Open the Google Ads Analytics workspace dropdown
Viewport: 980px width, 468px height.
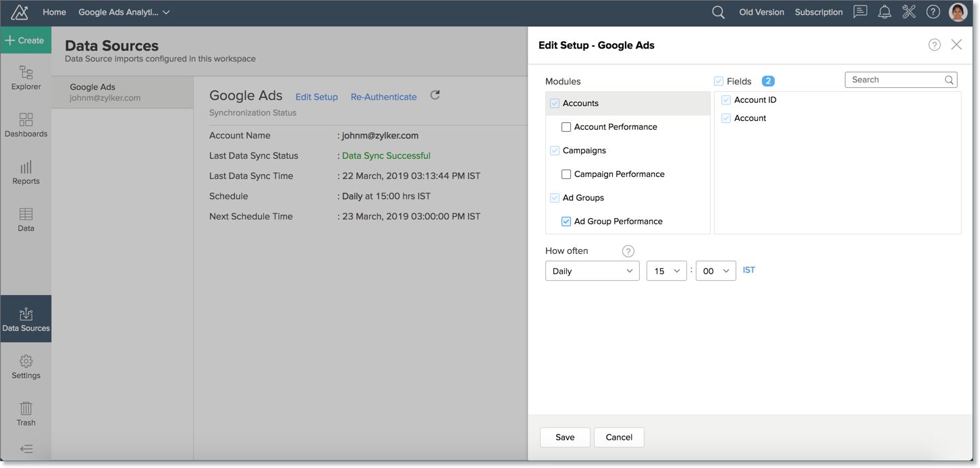point(124,12)
